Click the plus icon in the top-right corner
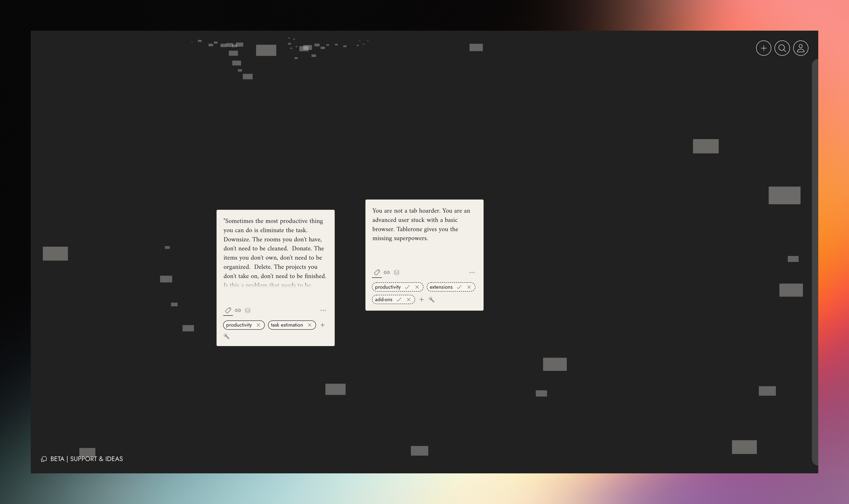The width and height of the screenshot is (849, 504). point(764,48)
